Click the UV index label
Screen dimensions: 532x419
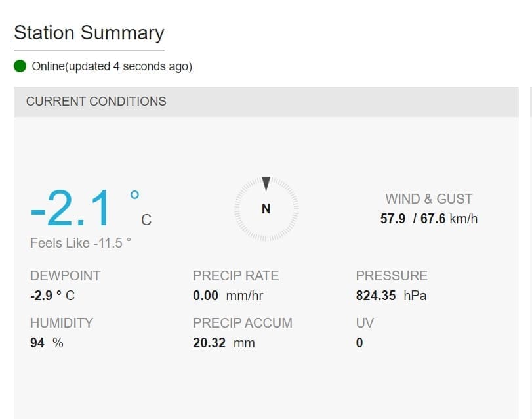coord(364,323)
